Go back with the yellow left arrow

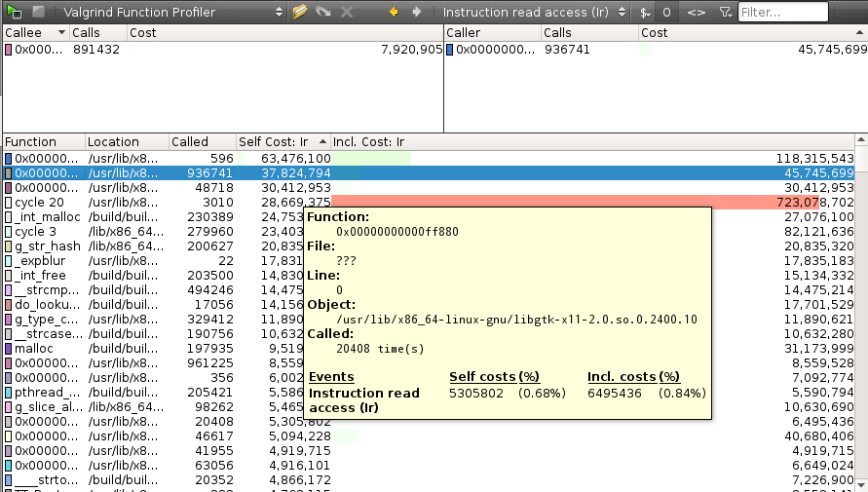[394, 12]
